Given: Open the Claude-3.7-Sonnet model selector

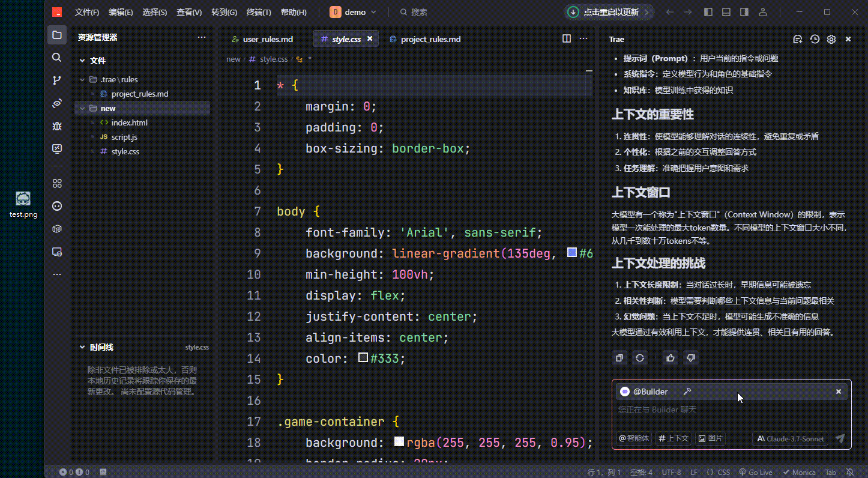Looking at the screenshot, I should 790,438.
